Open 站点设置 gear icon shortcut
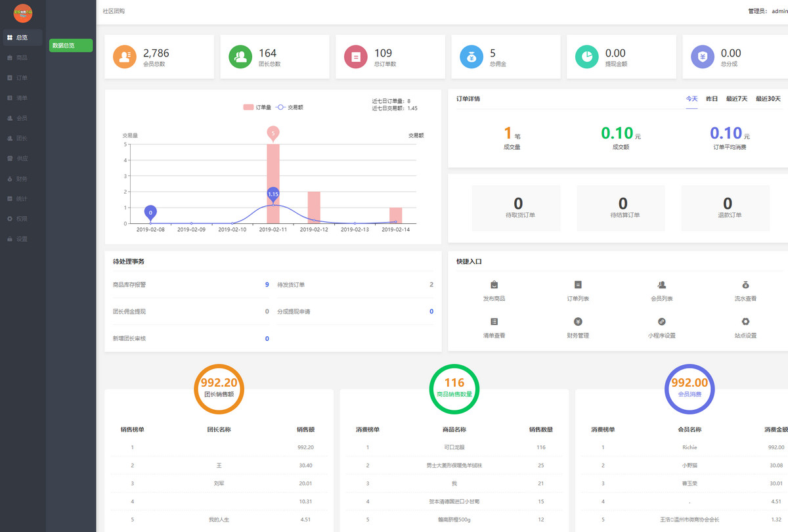Viewport: 788px width, 532px height. coord(745,322)
